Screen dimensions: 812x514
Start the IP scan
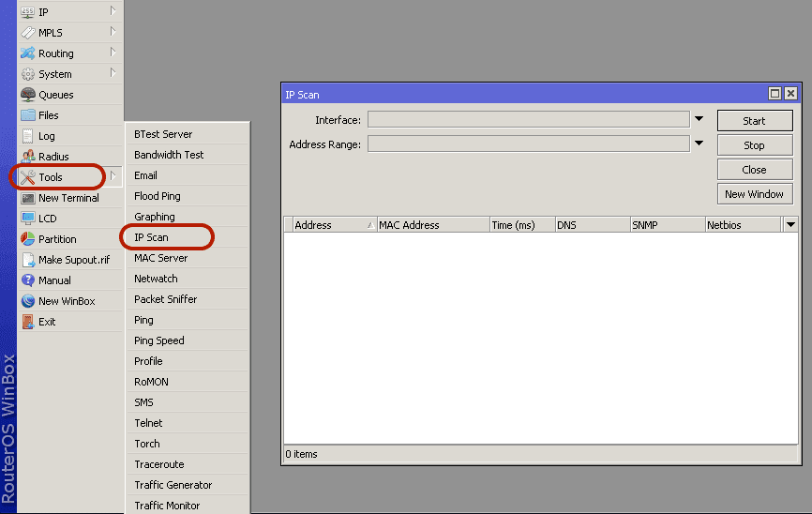(x=755, y=121)
